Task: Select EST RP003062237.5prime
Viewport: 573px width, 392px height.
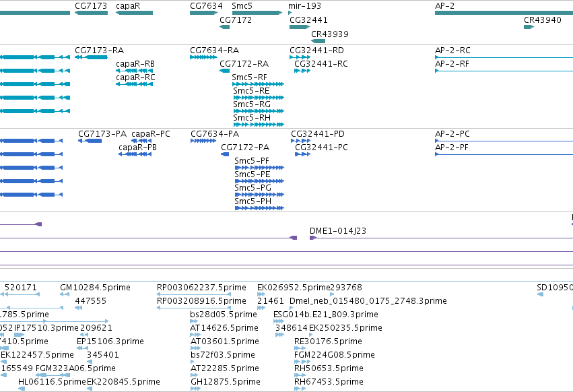Action: click(194, 294)
